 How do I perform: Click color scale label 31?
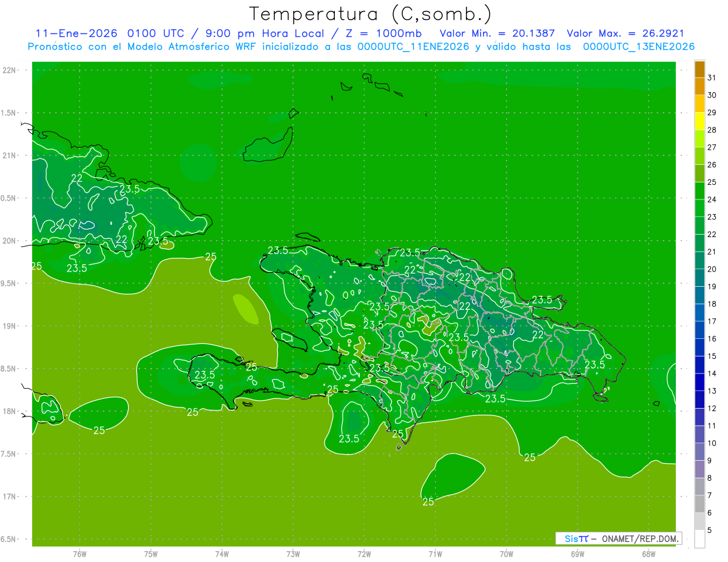coord(712,78)
